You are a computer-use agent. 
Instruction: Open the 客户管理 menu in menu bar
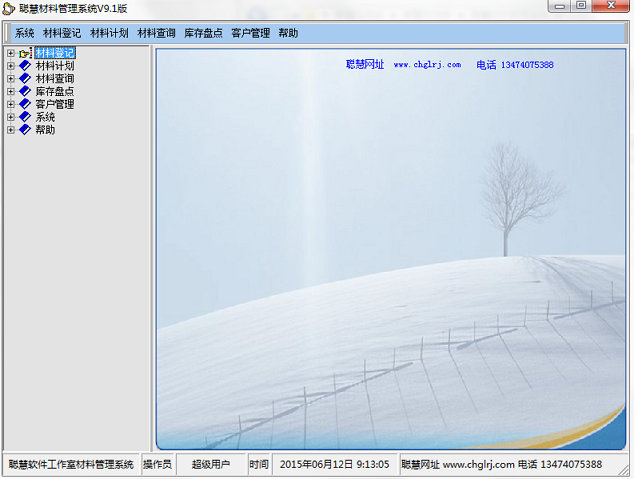click(x=251, y=33)
